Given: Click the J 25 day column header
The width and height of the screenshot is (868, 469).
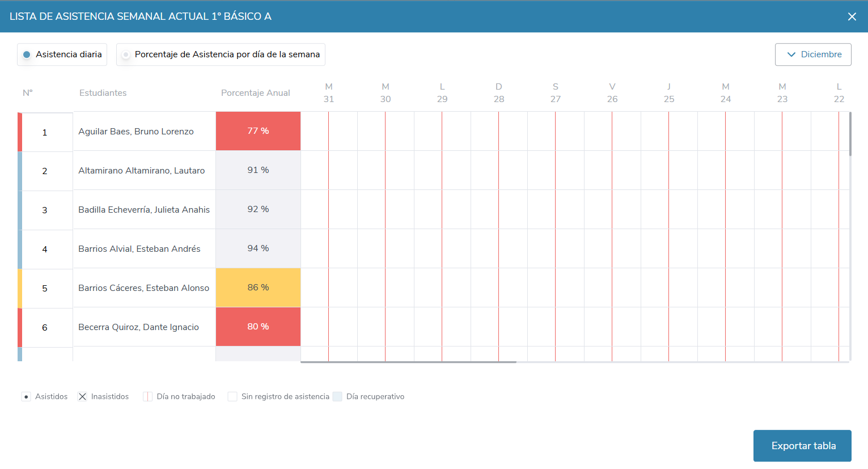Looking at the screenshot, I should pos(669,93).
